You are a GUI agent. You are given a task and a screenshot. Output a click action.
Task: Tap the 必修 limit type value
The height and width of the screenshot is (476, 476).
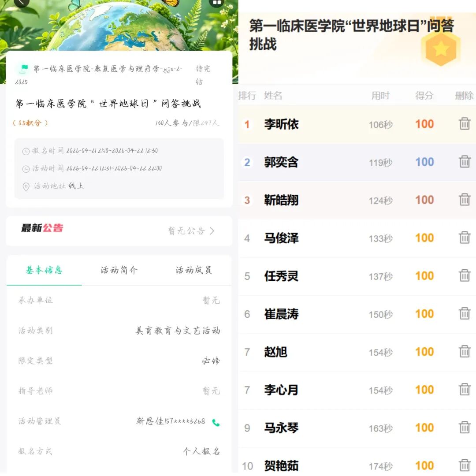tap(211, 361)
